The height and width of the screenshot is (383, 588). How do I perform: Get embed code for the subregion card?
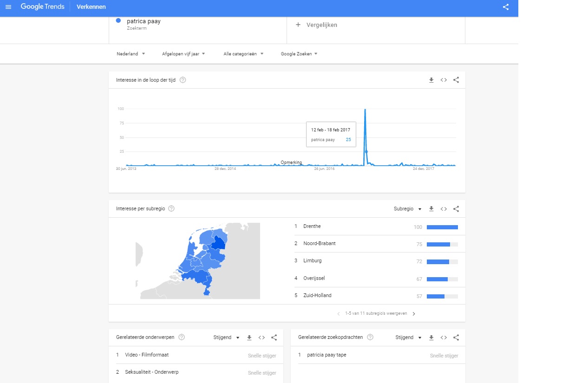pyautogui.click(x=444, y=209)
